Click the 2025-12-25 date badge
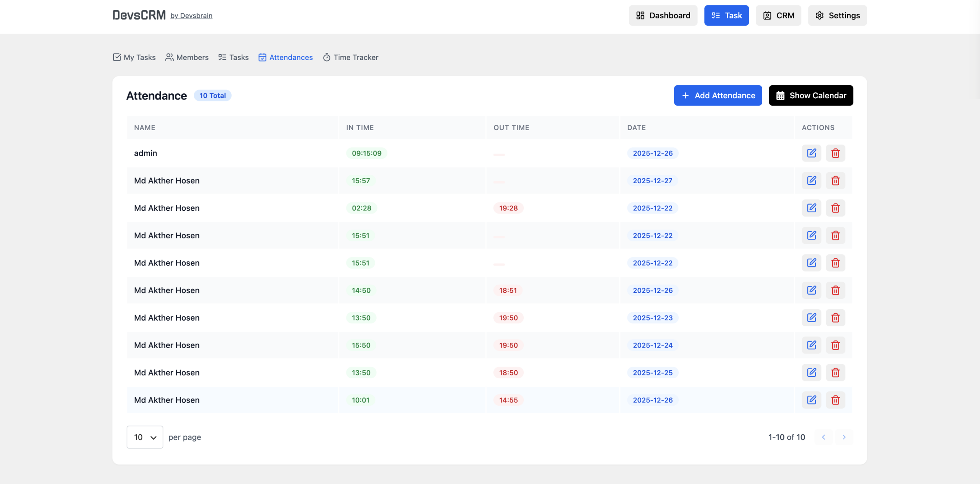 click(x=653, y=373)
